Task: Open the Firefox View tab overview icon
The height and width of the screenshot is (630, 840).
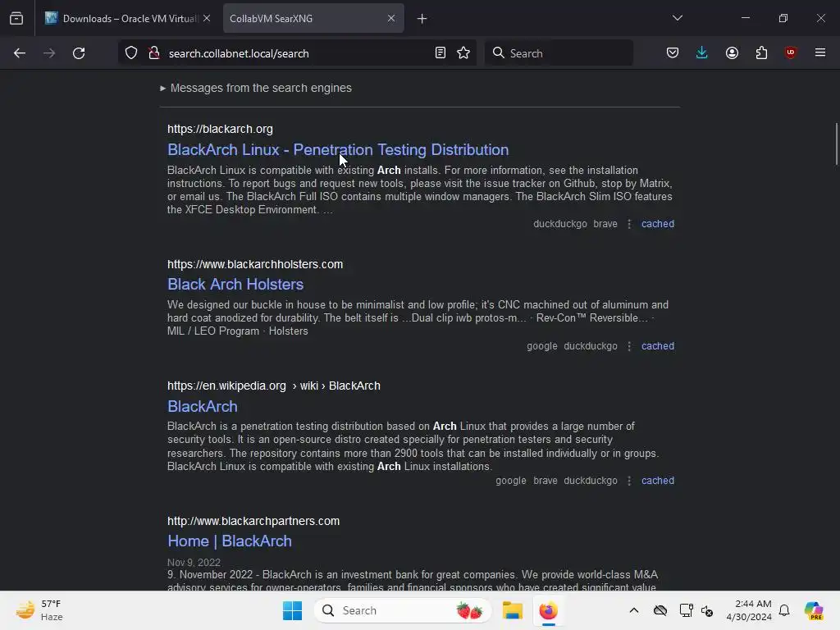Action: 16,18
